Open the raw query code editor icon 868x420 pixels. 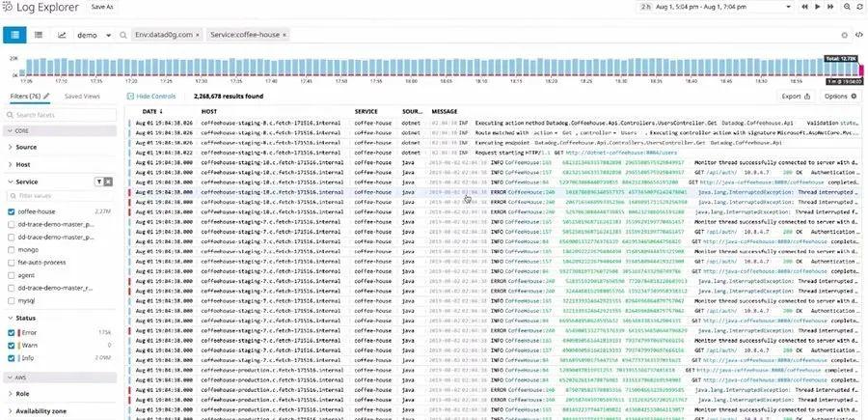(x=858, y=34)
